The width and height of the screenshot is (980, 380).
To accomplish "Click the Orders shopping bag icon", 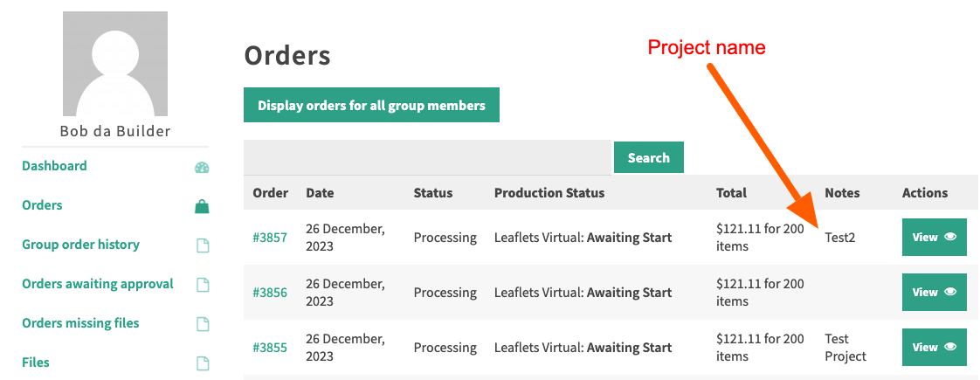I will point(202,206).
